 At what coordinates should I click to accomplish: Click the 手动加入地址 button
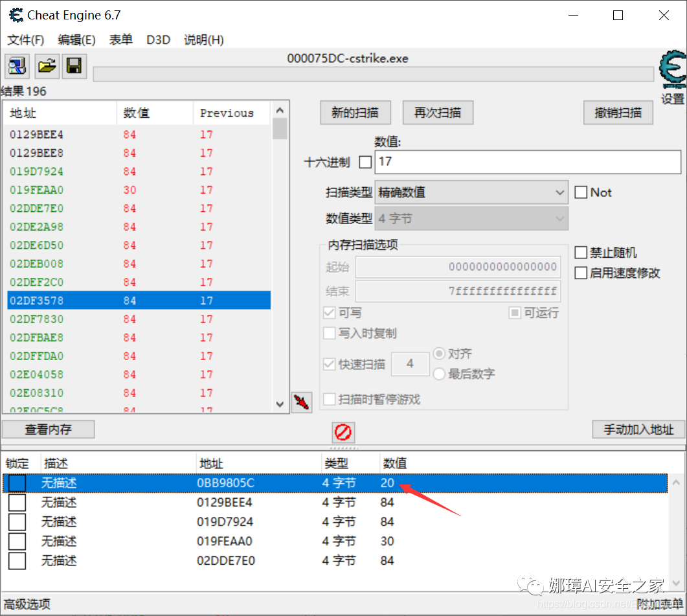[638, 429]
